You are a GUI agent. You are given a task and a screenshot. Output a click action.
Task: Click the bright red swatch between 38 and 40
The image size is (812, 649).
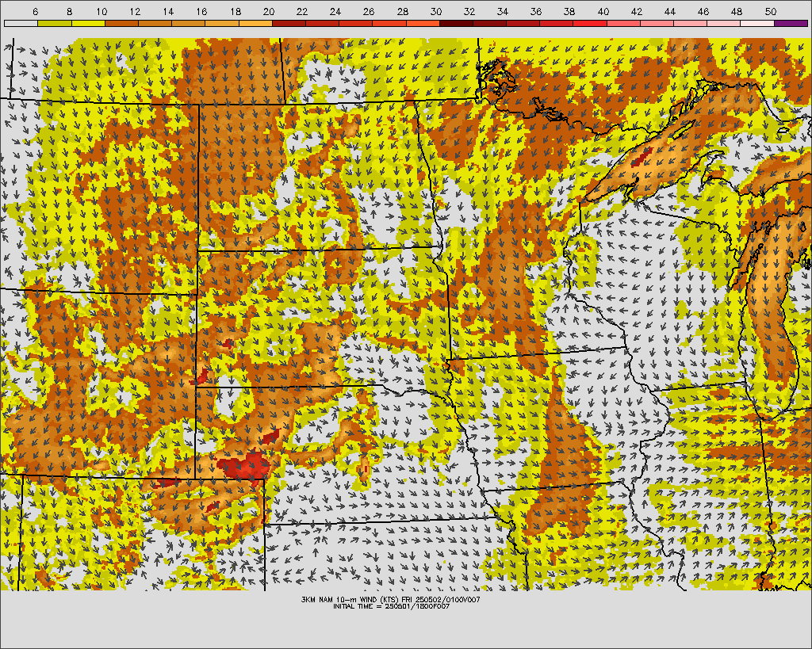click(590, 23)
